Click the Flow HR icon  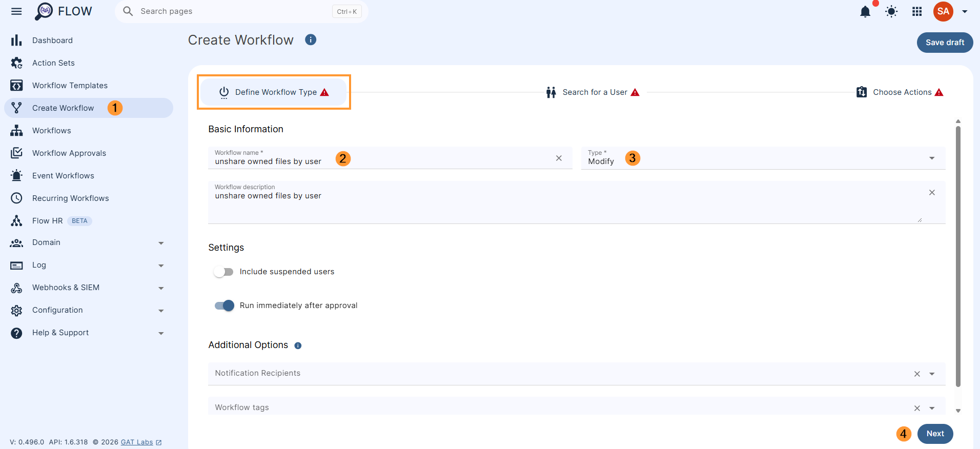click(x=16, y=220)
